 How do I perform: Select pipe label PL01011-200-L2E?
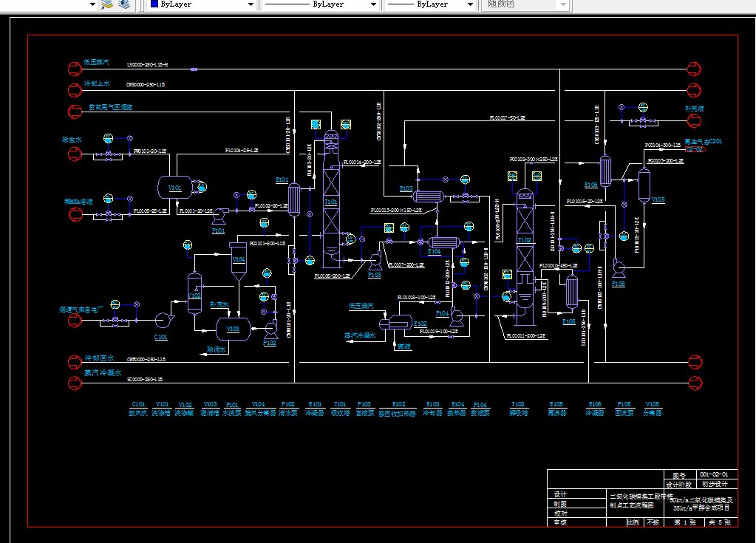526,335
